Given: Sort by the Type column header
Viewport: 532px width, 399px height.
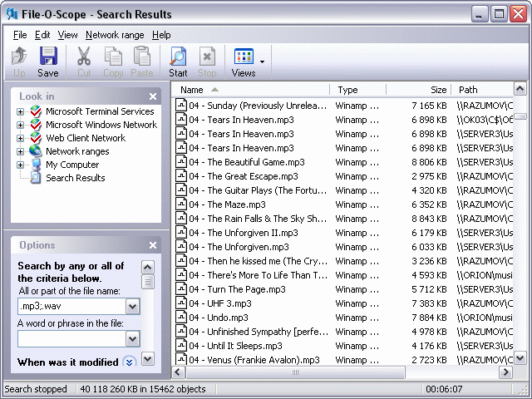Looking at the screenshot, I should 357,90.
